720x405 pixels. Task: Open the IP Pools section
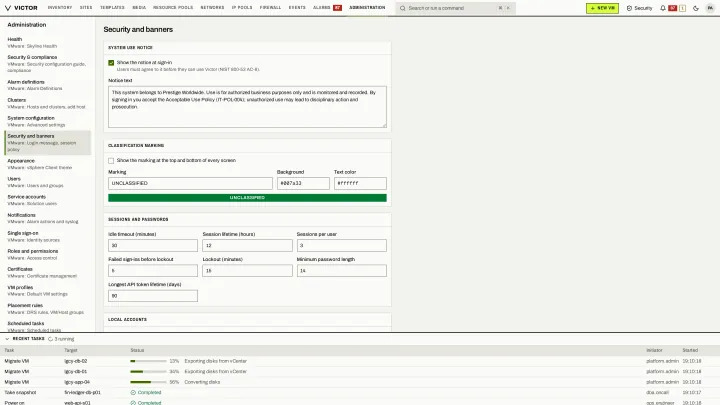coord(242,8)
